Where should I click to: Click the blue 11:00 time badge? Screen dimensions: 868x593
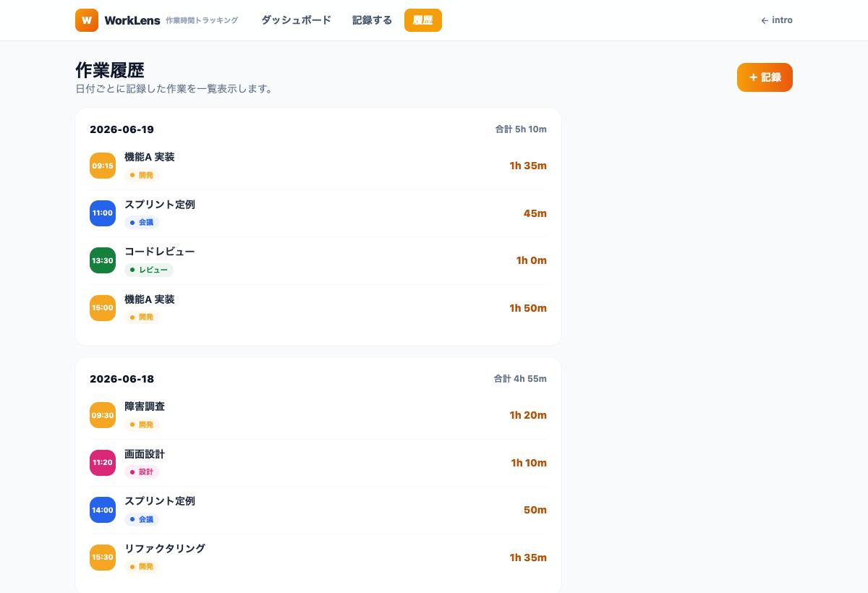coord(103,213)
